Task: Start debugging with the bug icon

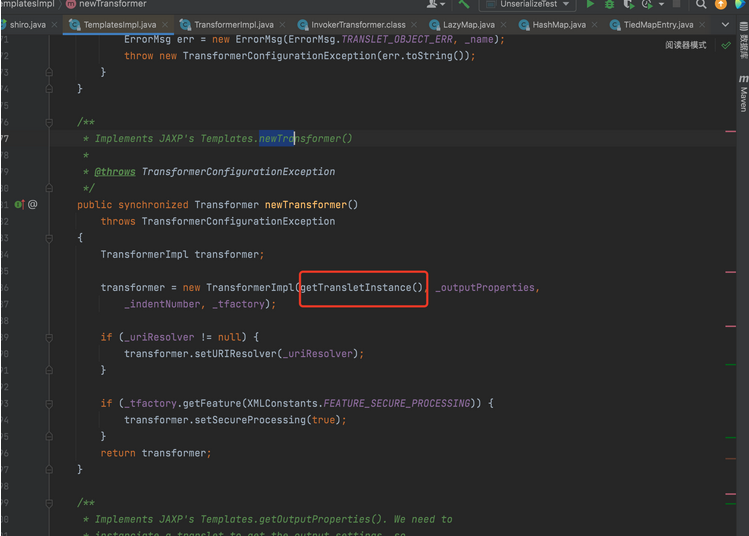Action: click(609, 4)
